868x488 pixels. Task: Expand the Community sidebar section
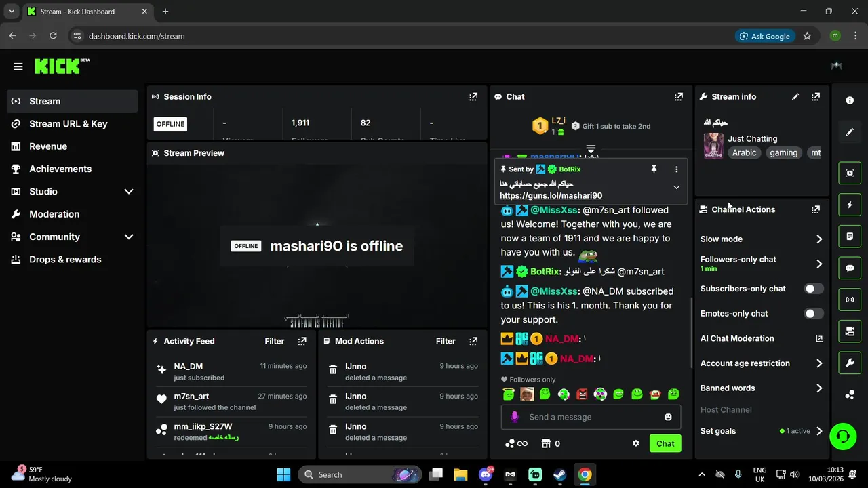(129, 237)
